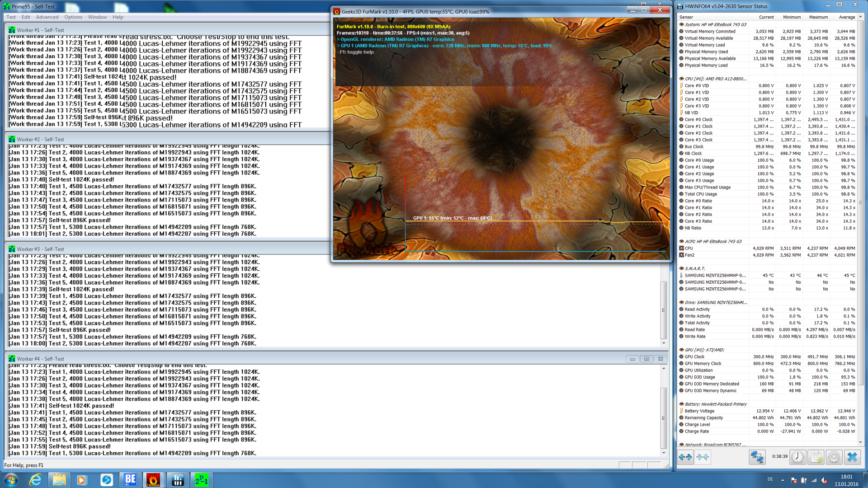This screenshot has height=488, width=868.
Task: Open Prime95 Window menu
Action: point(97,17)
